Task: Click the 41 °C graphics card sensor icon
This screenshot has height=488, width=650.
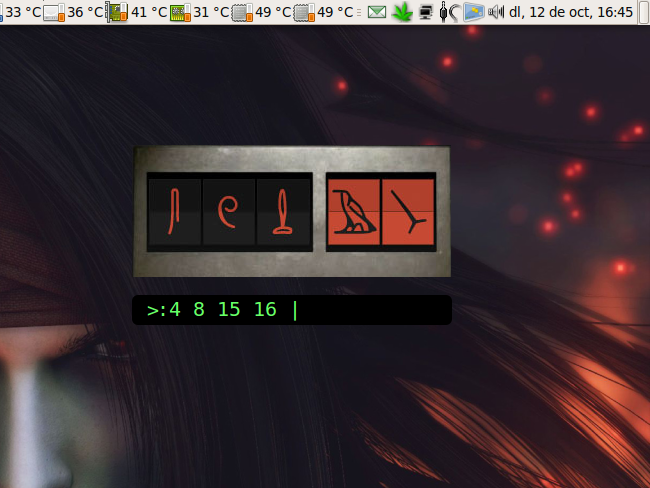Action: pos(116,12)
